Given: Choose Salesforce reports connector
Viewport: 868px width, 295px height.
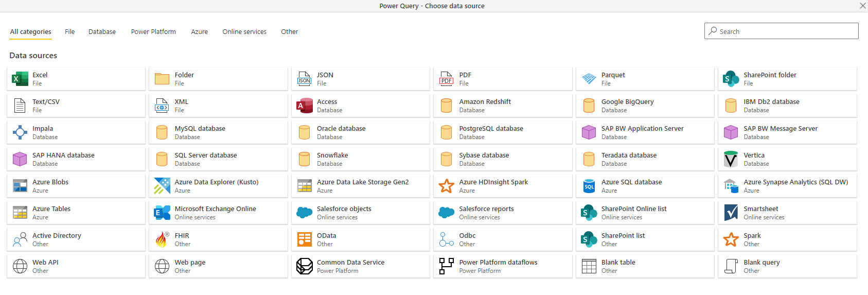Looking at the screenshot, I should point(503,213).
